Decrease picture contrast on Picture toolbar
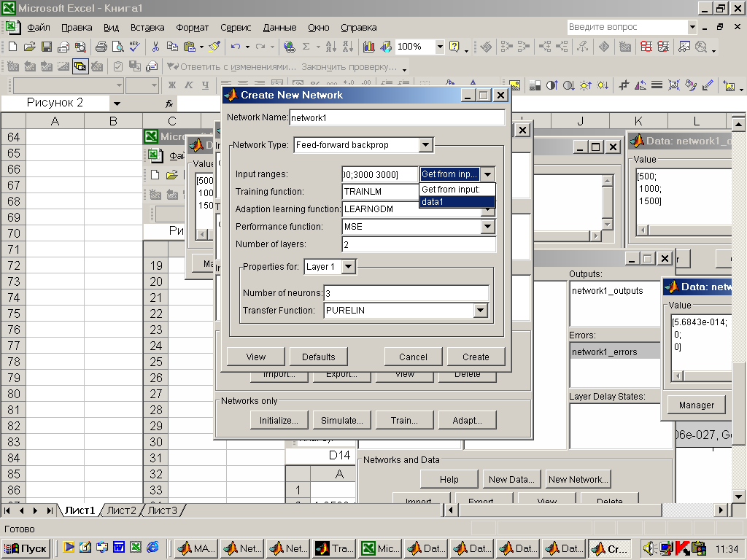Image resolution: width=747 pixels, height=560 pixels. click(568, 85)
